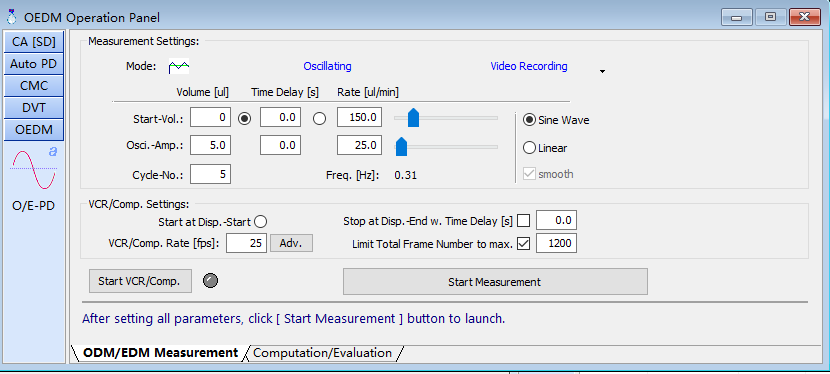The height and width of the screenshot is (374, 830).
Task: Open the mode dropdown arrow
Action: [x=602, y=71]
